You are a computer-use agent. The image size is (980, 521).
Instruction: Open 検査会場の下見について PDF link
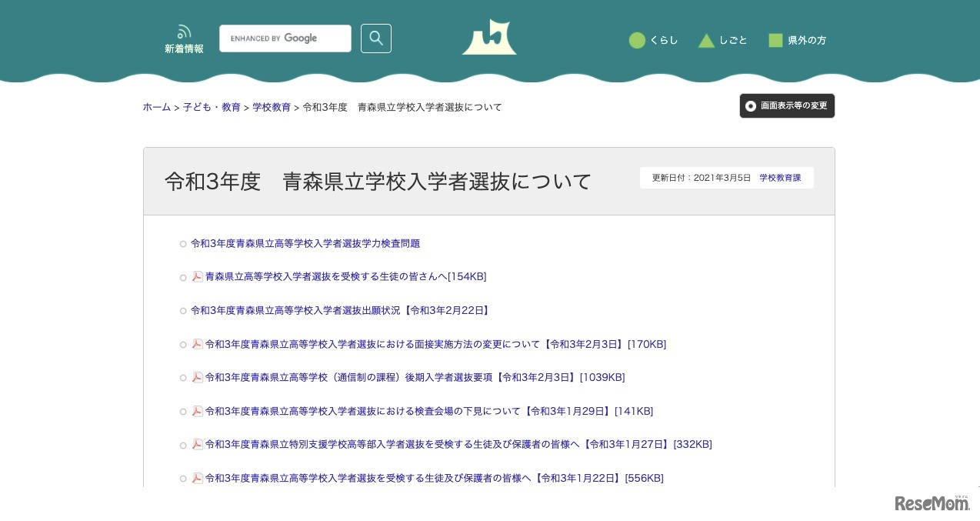point(428,412)
